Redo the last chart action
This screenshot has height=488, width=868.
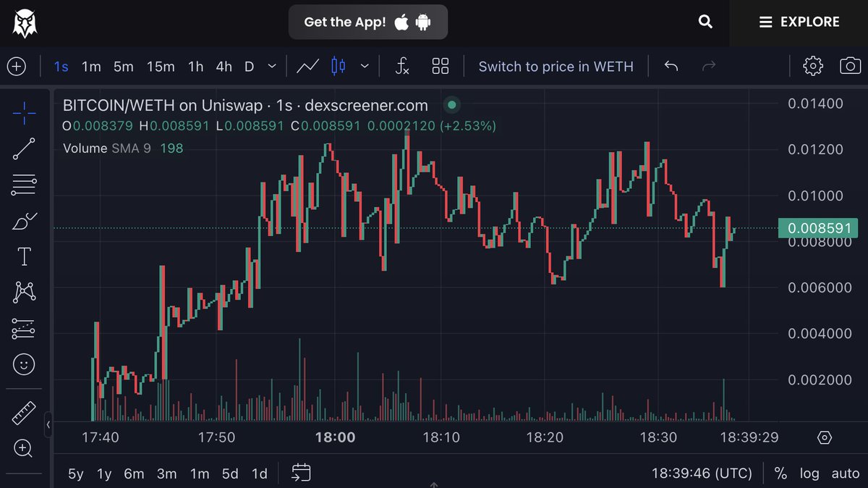709,67
